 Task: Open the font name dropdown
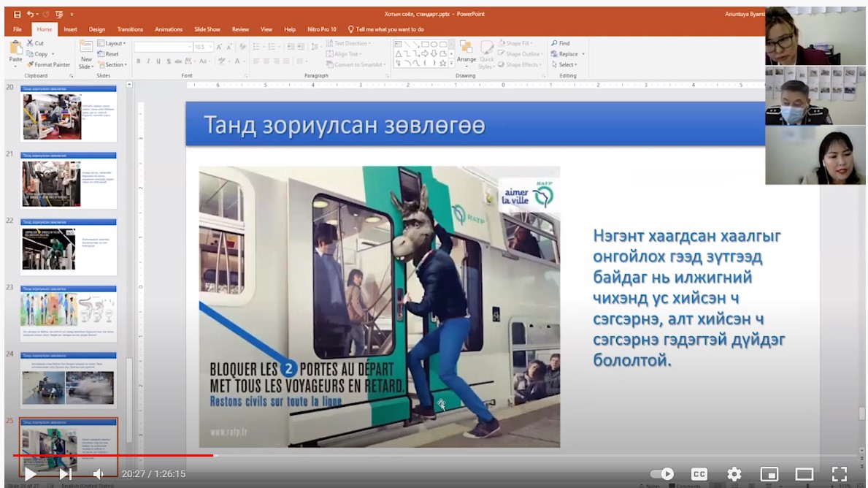click(189, 47)
